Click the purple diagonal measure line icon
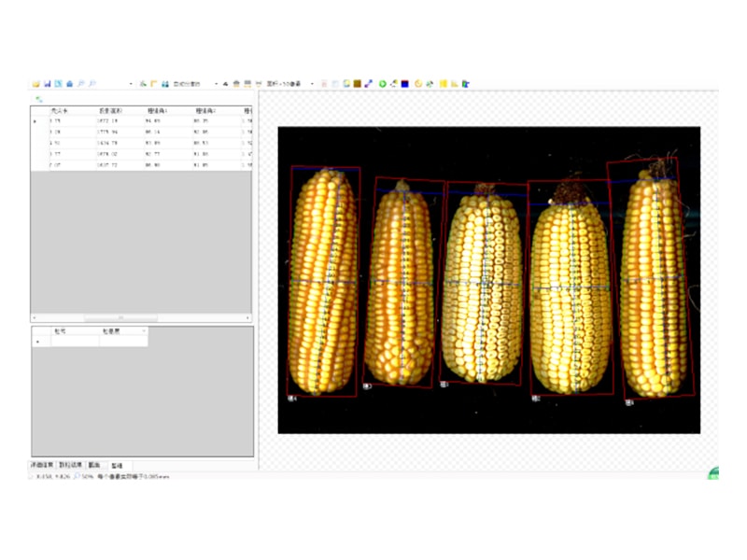 [x=369, y=84]
